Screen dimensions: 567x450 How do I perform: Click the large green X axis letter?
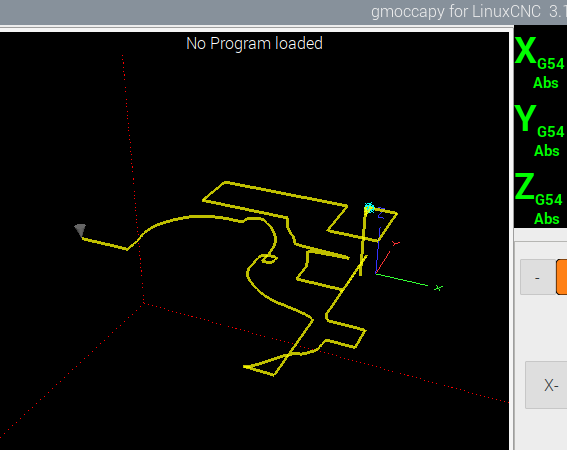coord(525,51)
